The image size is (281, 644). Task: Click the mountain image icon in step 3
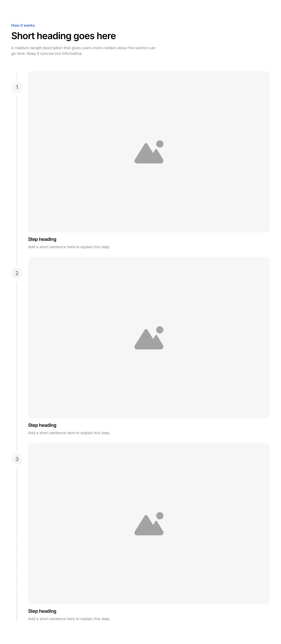tap(149, 523)
